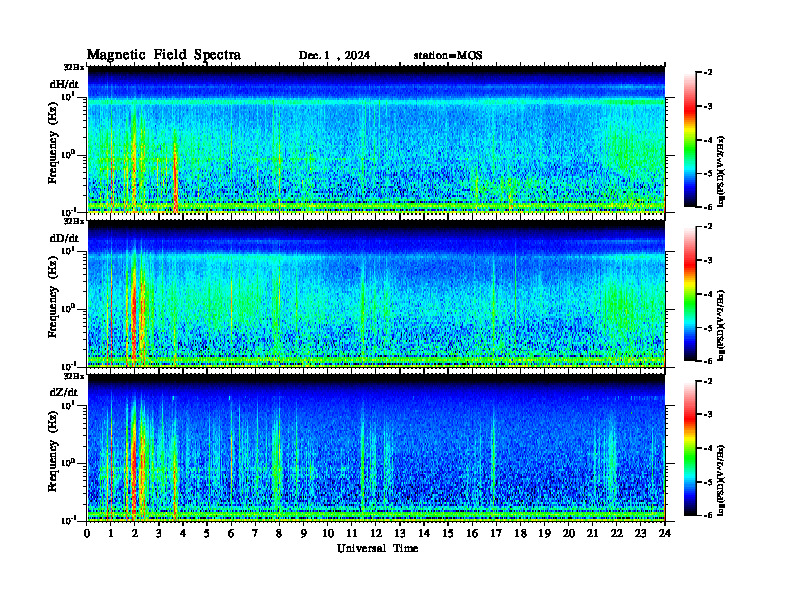Click the 'dD/dt' panel label
This screenshot has width=792, height=612.
[64, 238]
